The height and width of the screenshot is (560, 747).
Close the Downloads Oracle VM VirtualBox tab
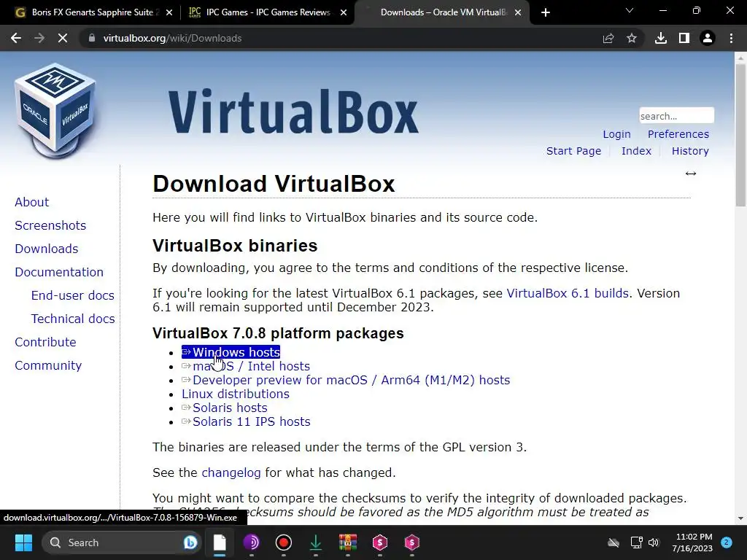pos(518,12)
